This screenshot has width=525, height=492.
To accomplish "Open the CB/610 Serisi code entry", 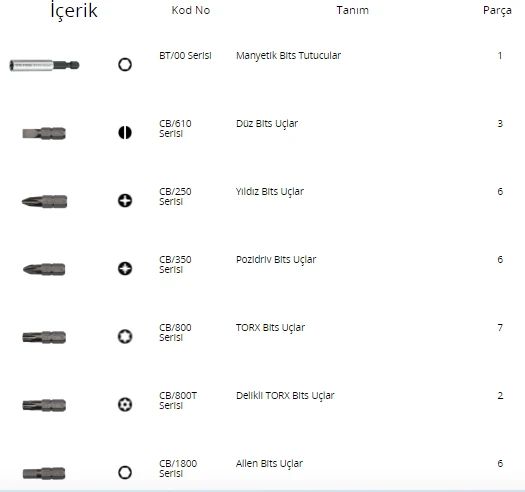I will click(x=175, y=128).
